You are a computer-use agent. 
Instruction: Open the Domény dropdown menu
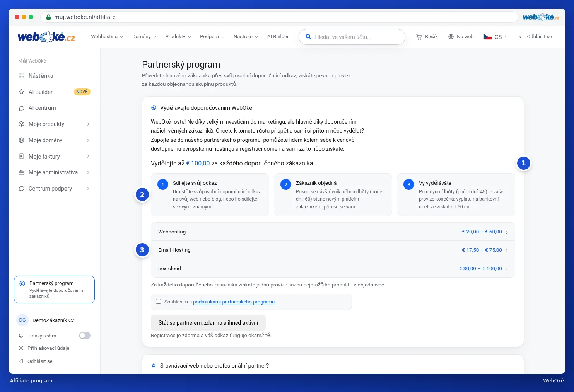coord(144,37)
